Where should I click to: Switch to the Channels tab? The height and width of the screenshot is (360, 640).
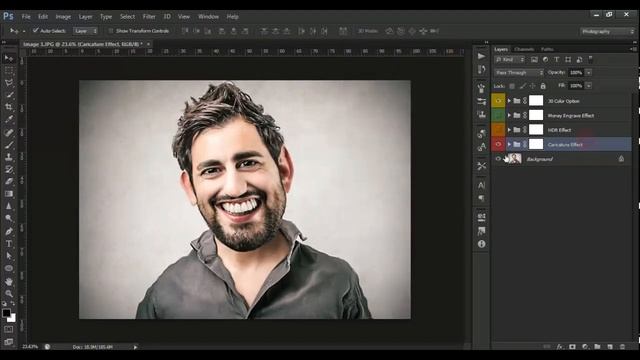pos(524,49)
